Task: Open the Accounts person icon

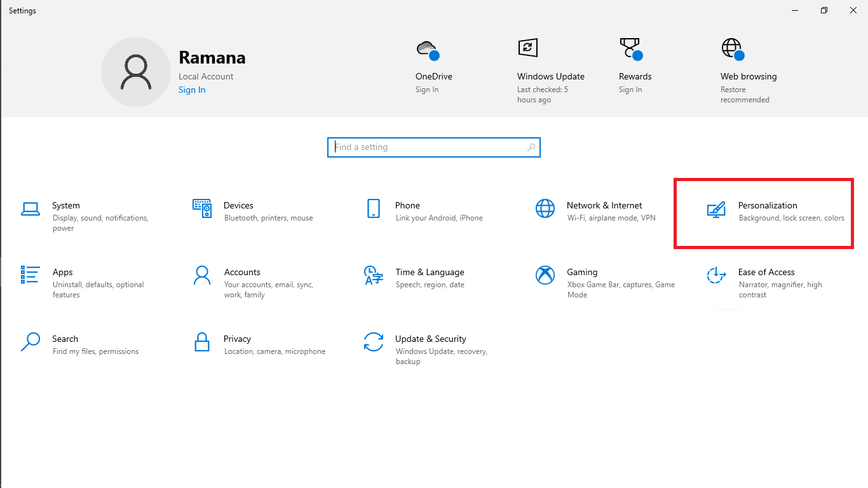Action: click(202, 275)
